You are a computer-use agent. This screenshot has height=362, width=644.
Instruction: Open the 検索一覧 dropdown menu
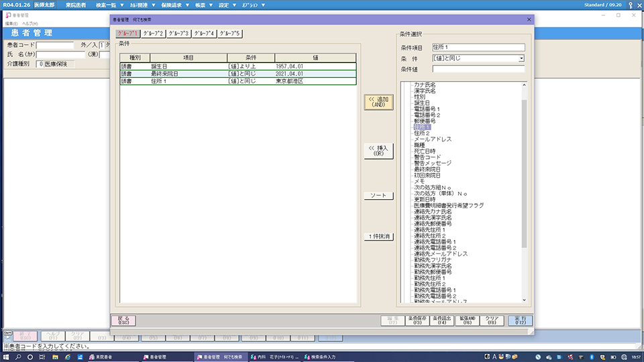click(110, 5)
